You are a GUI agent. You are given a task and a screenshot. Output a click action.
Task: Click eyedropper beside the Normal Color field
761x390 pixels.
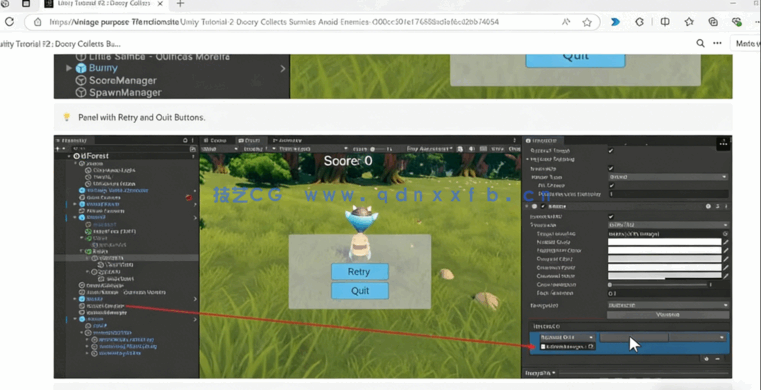click(x=726, y=242)
